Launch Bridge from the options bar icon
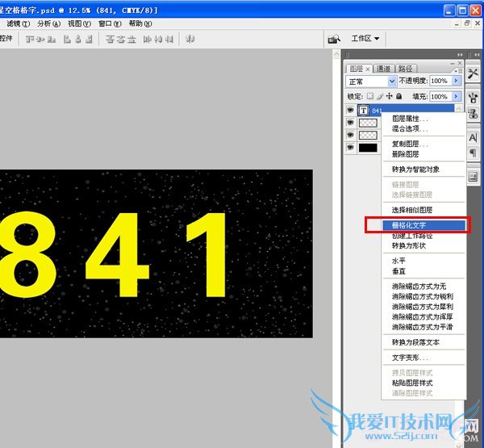 (334, 40)
